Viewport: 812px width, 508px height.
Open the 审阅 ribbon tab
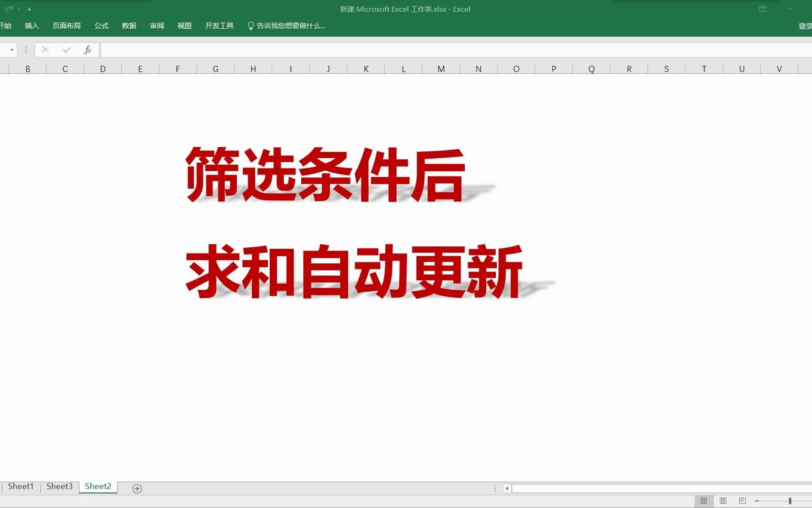coord(157,26)
